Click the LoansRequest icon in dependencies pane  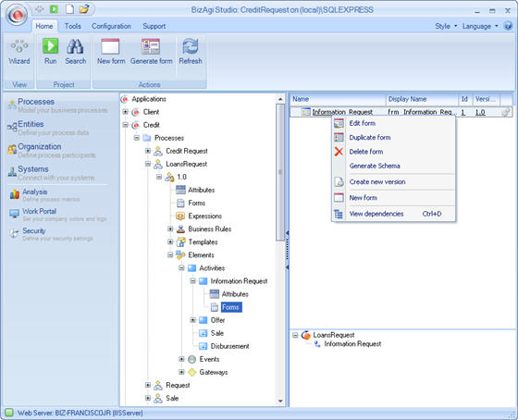[x=306, y=335]
